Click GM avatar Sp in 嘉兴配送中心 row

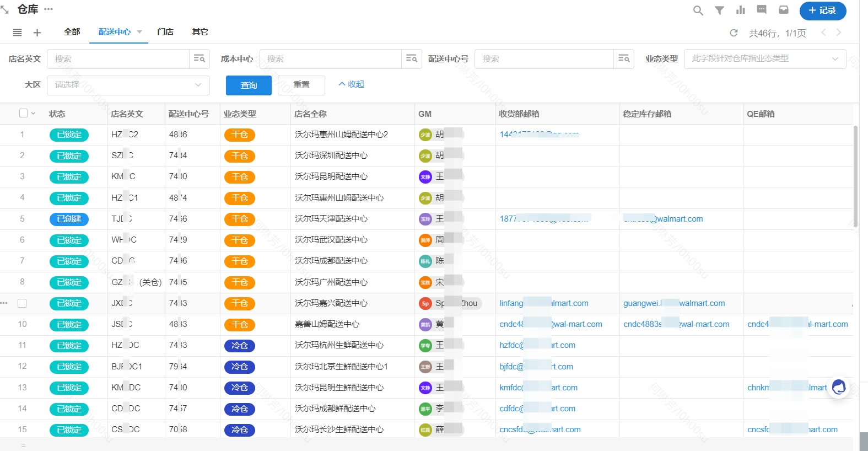[425, 303]
